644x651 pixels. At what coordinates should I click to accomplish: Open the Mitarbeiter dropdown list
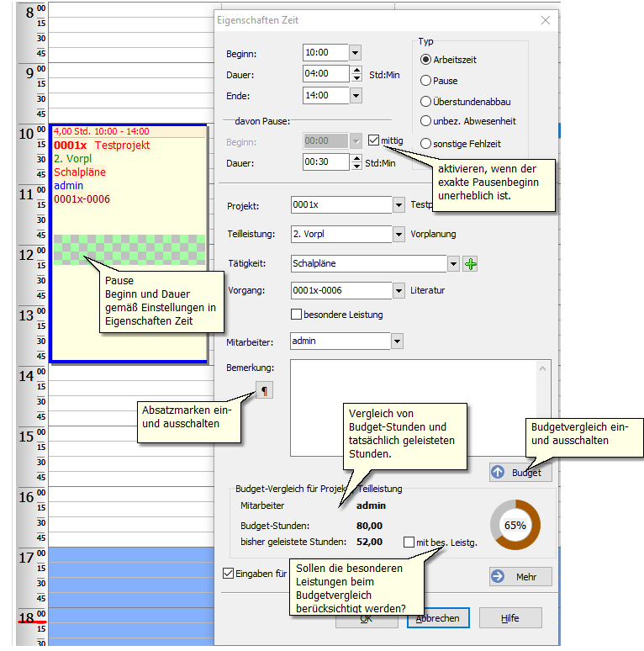tap(397, 341)
